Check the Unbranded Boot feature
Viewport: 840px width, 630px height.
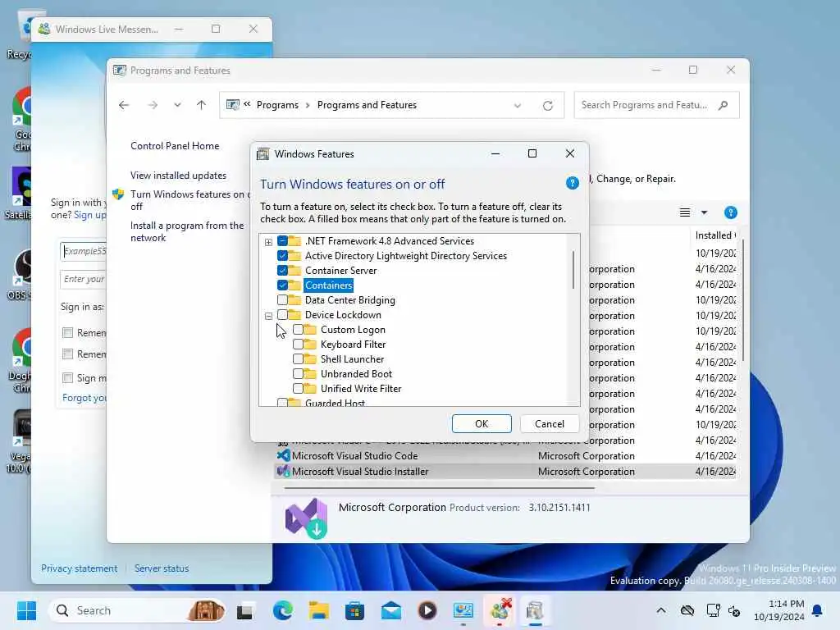pos(298,374)
